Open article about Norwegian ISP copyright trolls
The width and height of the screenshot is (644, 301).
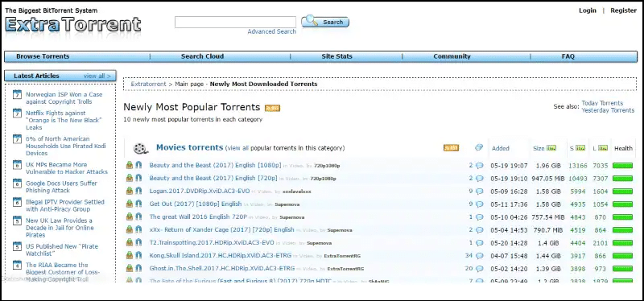click(x=64, y=98)
